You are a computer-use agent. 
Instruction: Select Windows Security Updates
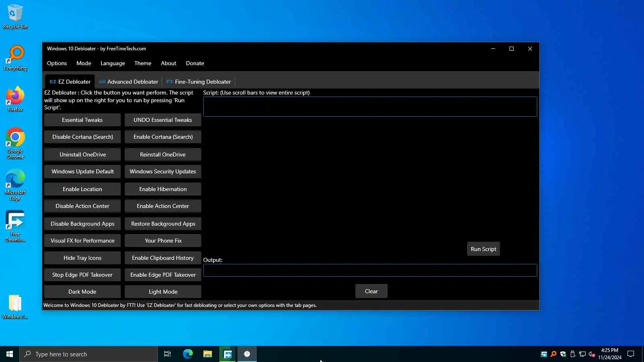tap(163, 171)
